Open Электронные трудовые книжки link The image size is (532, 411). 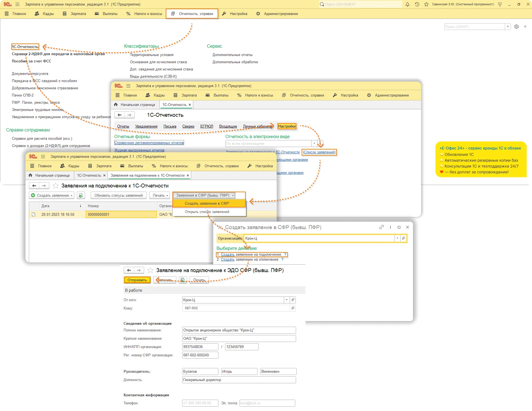37,110
